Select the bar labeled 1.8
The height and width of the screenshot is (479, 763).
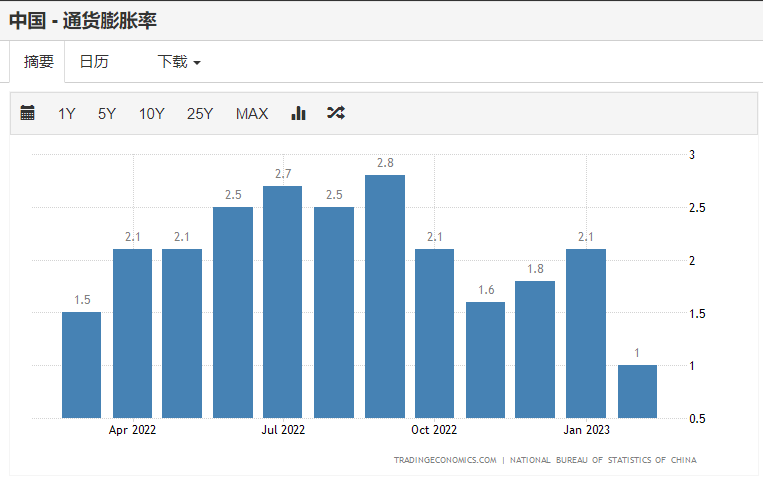pyautogui.click(x=535, y=349)
